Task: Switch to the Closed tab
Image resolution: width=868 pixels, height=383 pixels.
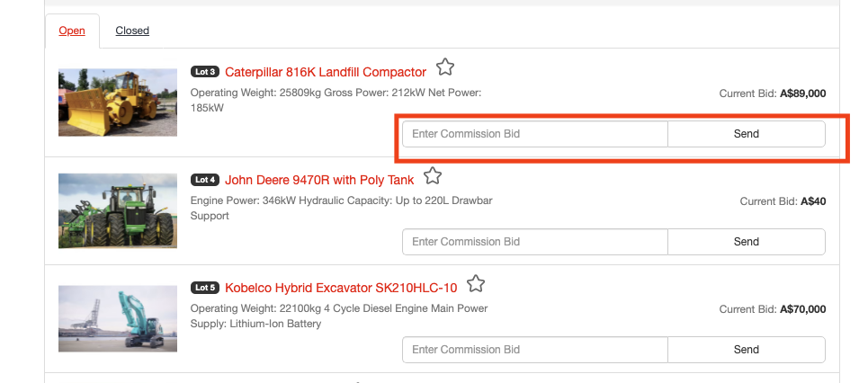Action: [132, 31]
